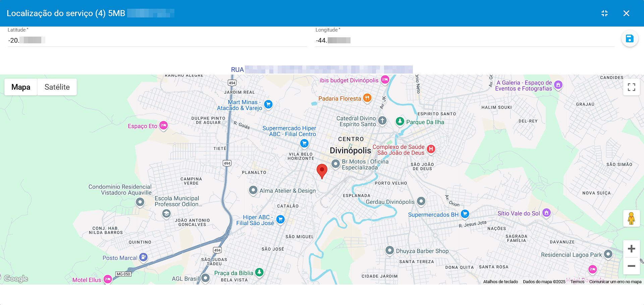Click the PORTO VELHO neighborhood label

pyautogui.click(x=391, y=183)
